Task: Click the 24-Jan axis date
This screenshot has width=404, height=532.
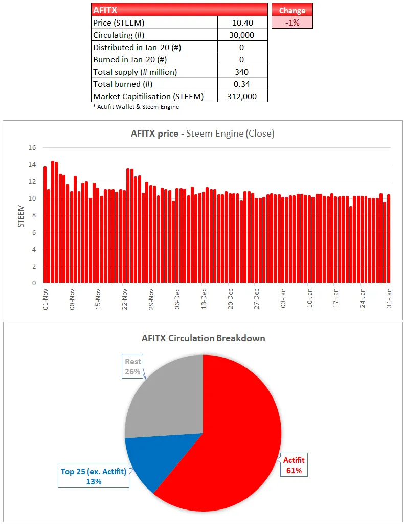Action: 362,299
